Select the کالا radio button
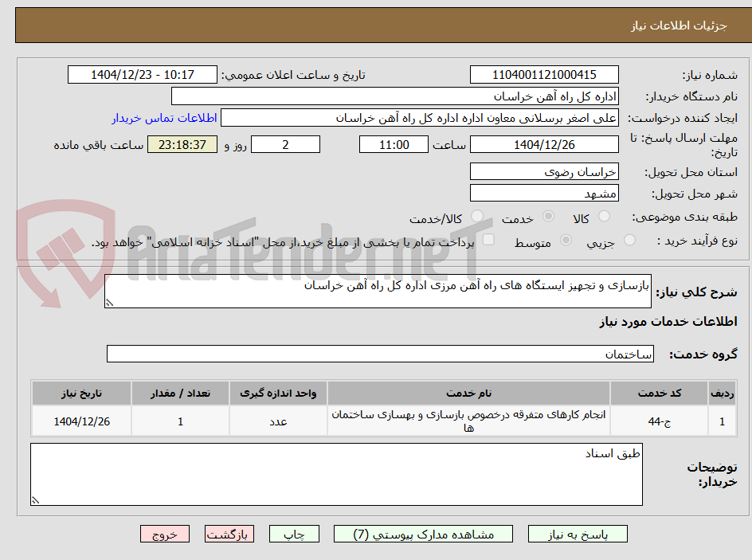This screenshot has width=752, height=560. [x=605, y=217]
